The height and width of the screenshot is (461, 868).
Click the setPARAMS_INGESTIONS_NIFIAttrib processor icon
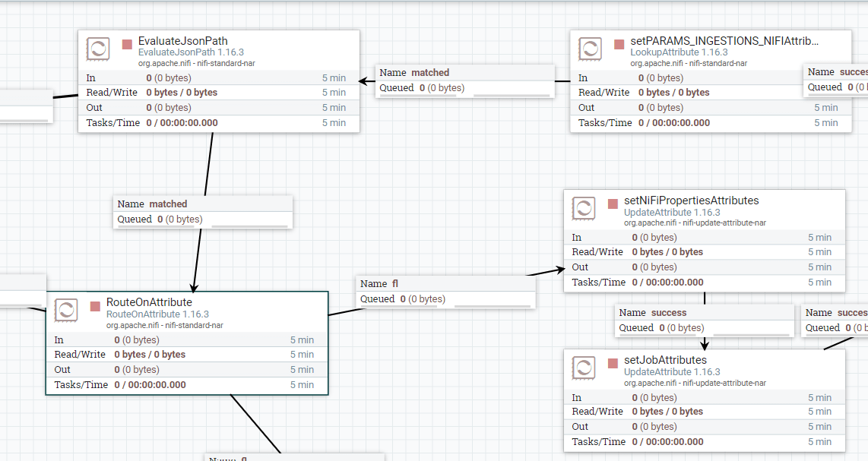(592, 49)
